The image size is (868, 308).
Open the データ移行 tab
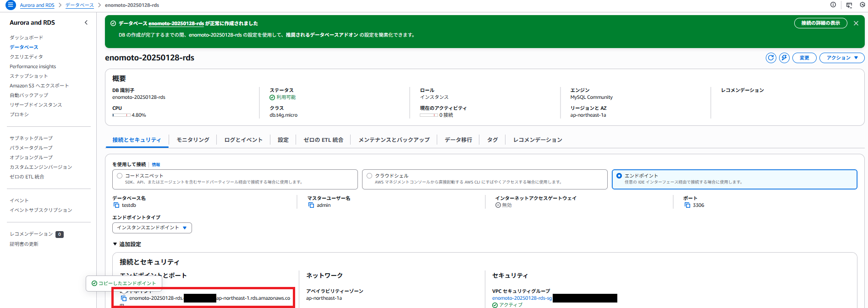pos(458,140)
